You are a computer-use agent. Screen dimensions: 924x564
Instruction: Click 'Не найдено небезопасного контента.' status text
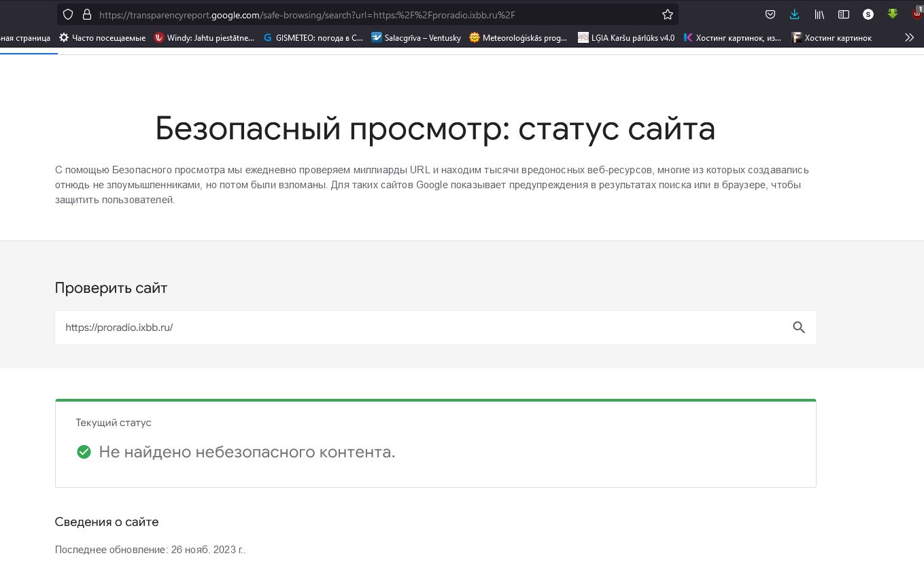[247, 452]
